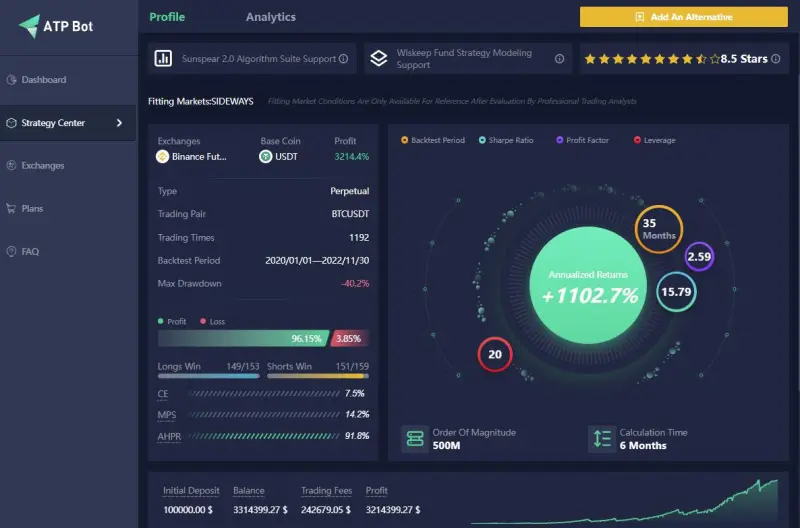Expand the Strategy Center chevron

[x=119, y=123]
